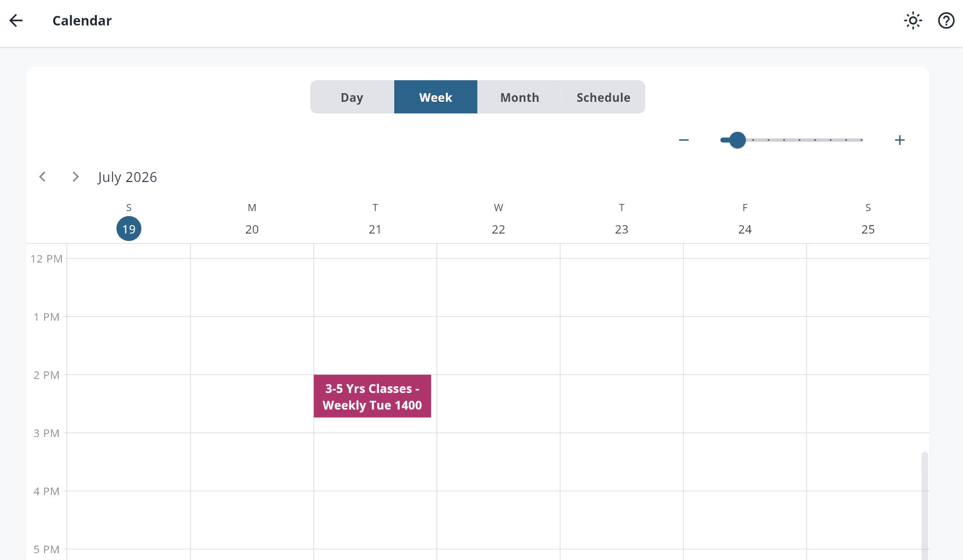
Task: Open the help question mark icon
Action: tap(946, 21)
